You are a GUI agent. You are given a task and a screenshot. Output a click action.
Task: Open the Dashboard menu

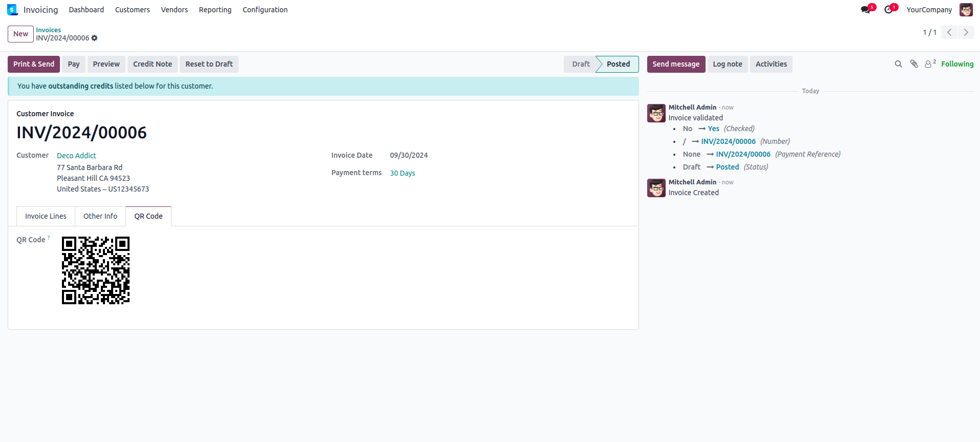tap(87, 10)
